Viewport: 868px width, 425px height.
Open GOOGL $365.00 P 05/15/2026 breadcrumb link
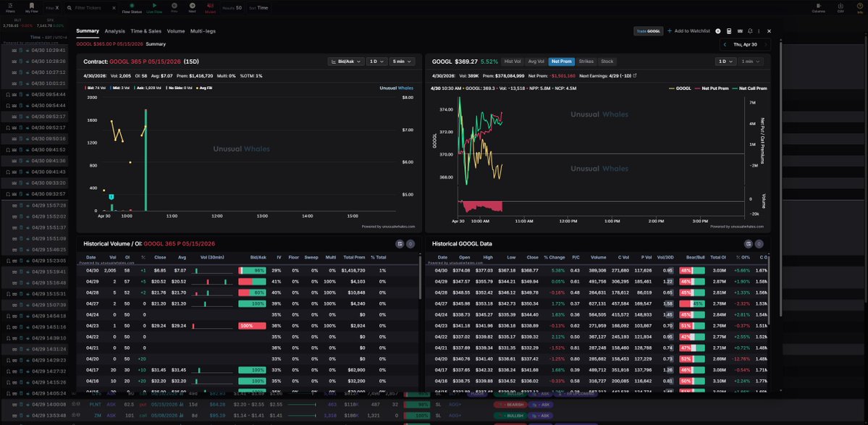[110, 43]
